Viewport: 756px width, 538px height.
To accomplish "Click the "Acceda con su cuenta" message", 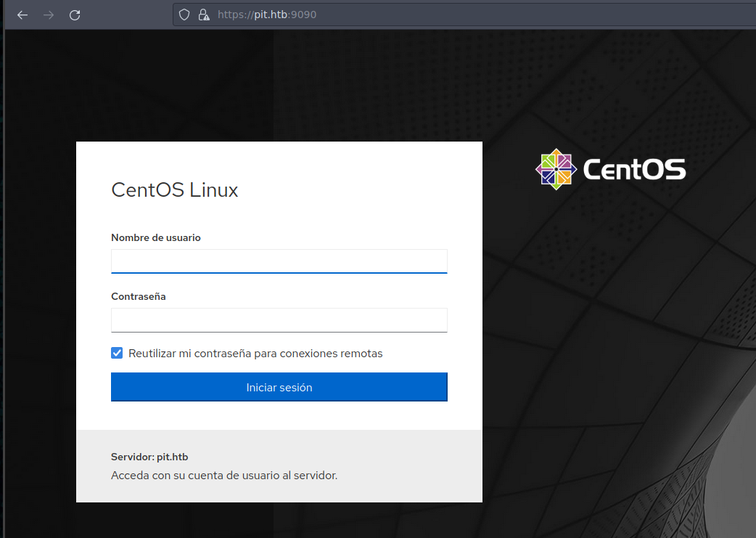I will coord(224,476).
